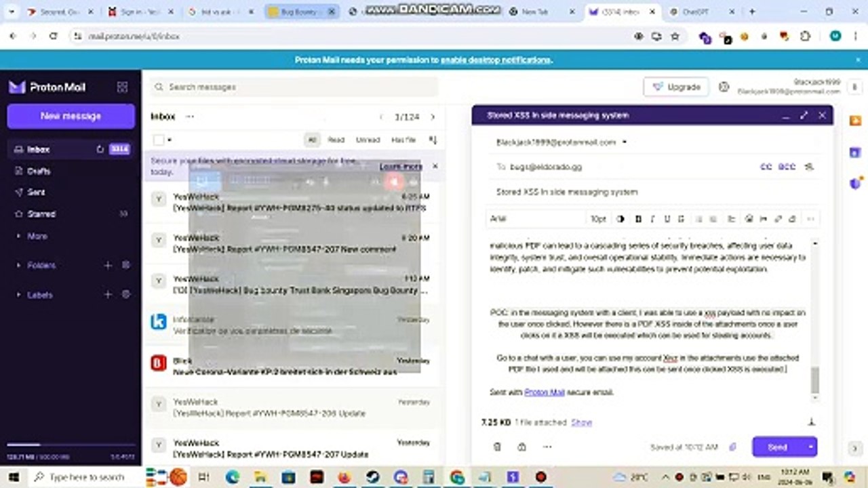This screenshot has width=868, height=488.
Task: Open settings icon next to Upgrade
Action: 724,87
